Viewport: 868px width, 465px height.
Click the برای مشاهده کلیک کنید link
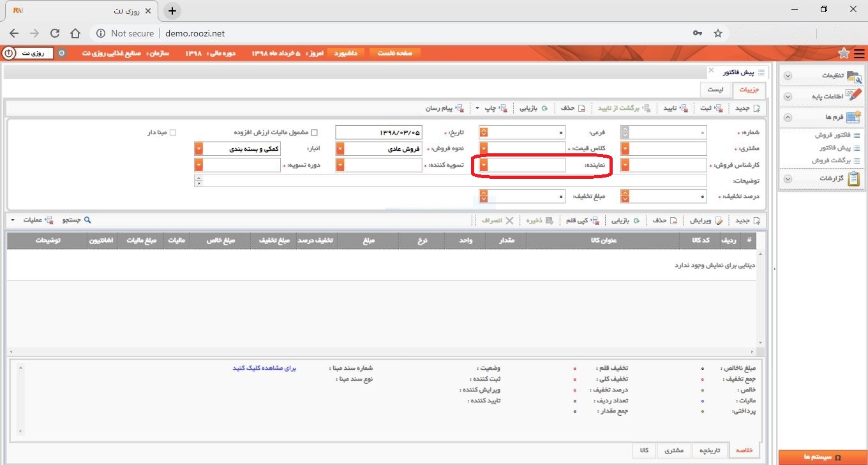pyautogui.click(x=265, y=369)
